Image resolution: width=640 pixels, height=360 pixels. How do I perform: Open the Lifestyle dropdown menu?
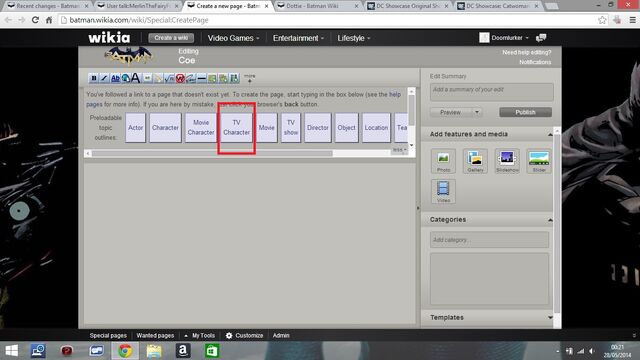click(354, 38)
